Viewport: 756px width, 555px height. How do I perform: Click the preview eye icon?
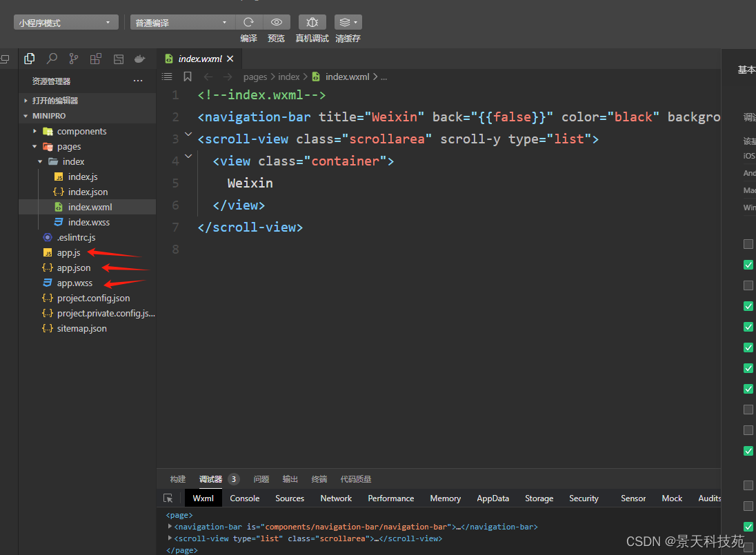pyautogui.click(x=277, y=22)
